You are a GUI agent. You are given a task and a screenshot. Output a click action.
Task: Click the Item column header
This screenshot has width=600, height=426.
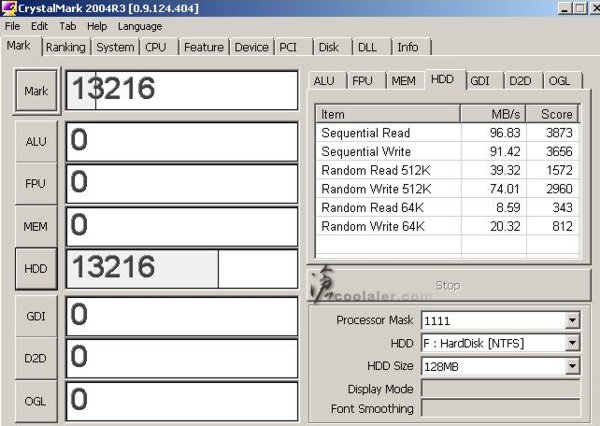pos(388,114)
